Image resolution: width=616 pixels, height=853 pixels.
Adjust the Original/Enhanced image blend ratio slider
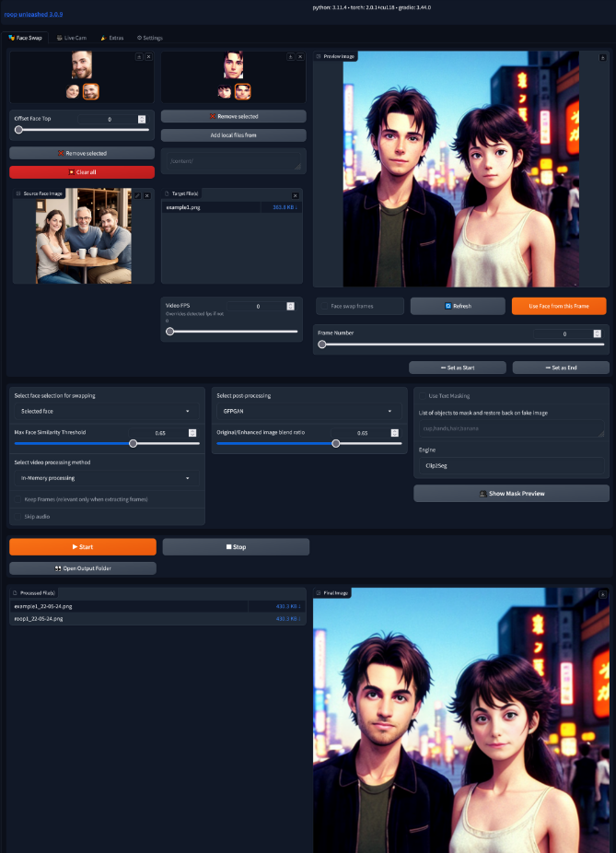tap(336, 443)
